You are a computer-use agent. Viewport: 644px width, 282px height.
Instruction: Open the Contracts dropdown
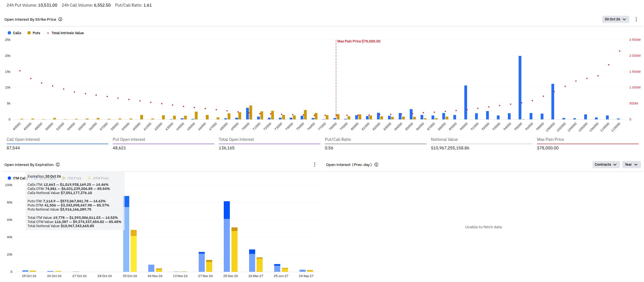click(x=606, y=165)
